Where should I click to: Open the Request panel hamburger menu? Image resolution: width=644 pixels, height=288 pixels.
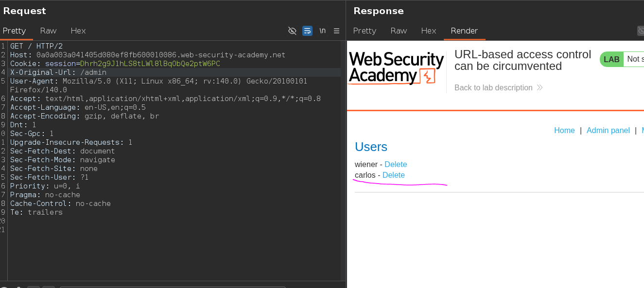coord(336,31)
